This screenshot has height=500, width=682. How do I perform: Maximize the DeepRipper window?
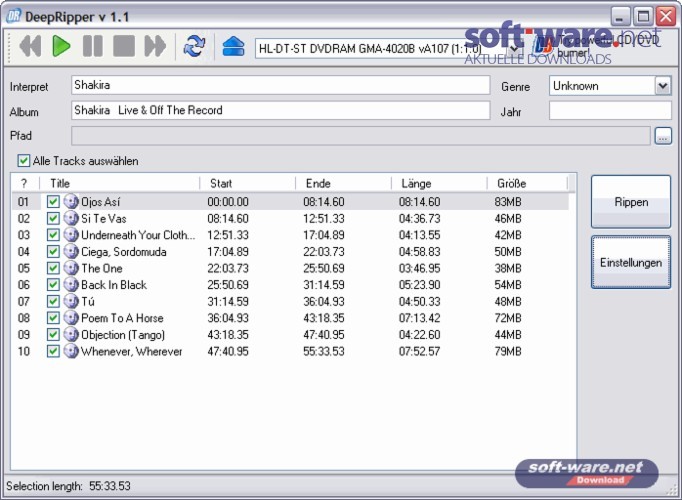coord(643,17)
